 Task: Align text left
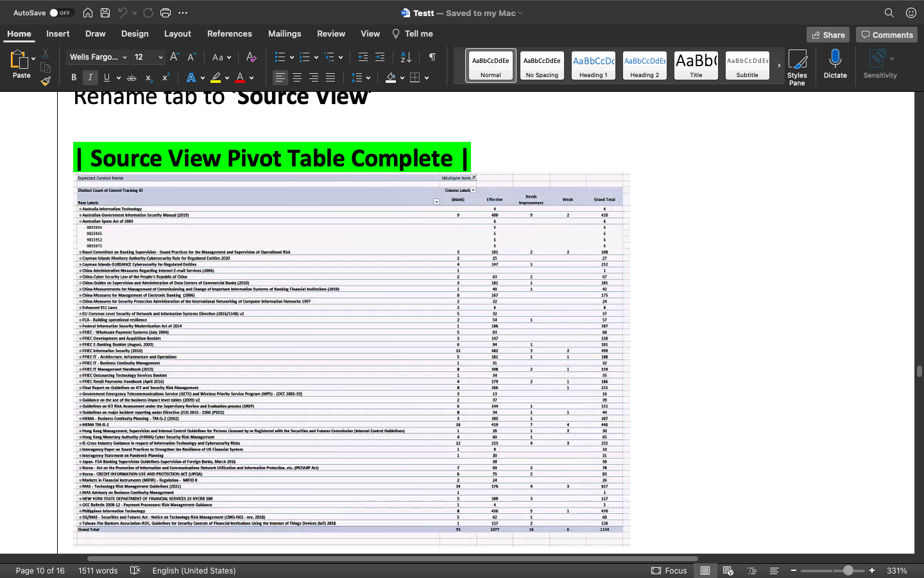pos(280,78)
